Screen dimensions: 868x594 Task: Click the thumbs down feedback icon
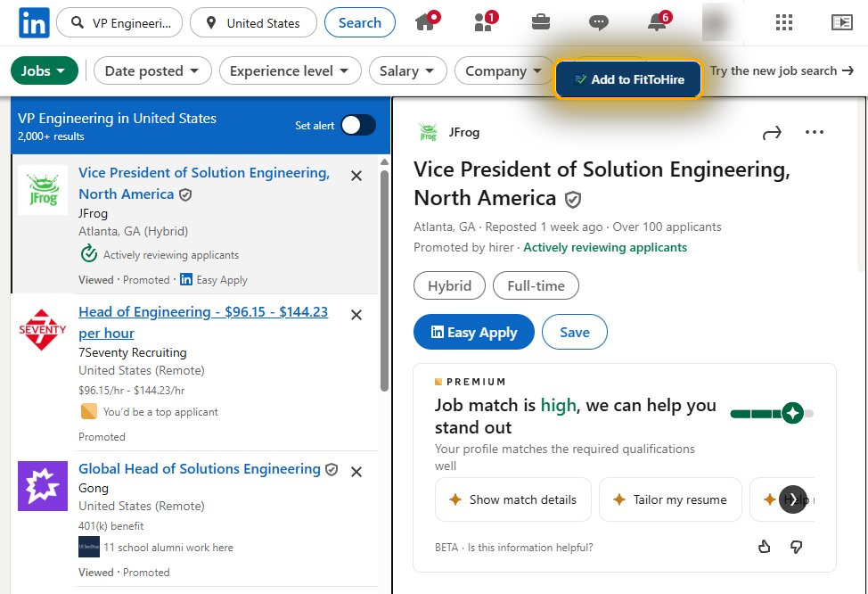tap(796, 547)
